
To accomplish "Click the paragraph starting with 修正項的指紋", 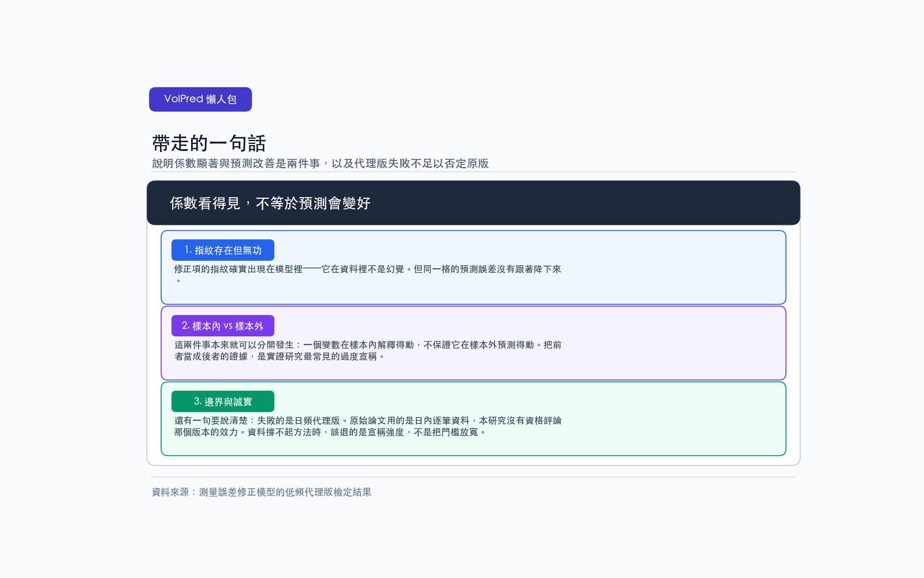I will 368,275.
